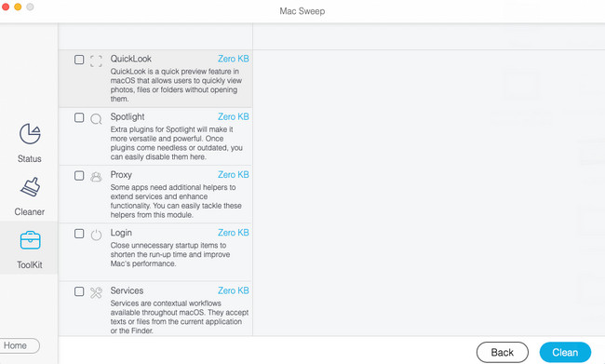Image resolution: width=605 pixels, height=364 pixels.
Task: Start cleaning with the Clean button
Action: [565, 352]
